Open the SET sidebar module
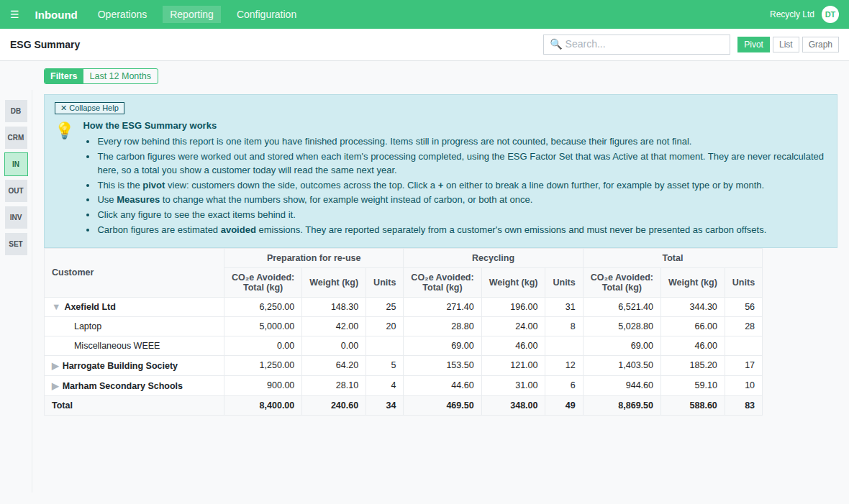 click(x=17, y=244)
